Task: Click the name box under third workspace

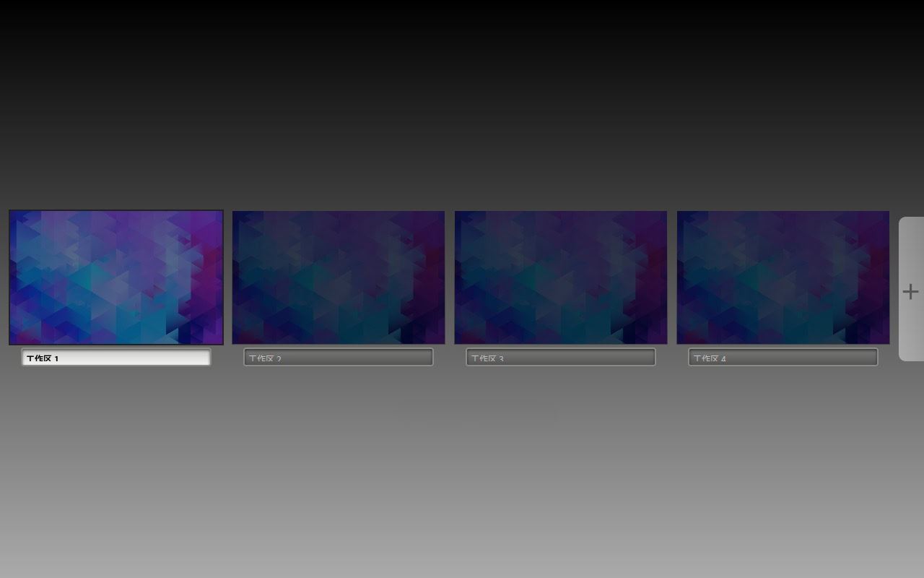Action: point(561,358)
